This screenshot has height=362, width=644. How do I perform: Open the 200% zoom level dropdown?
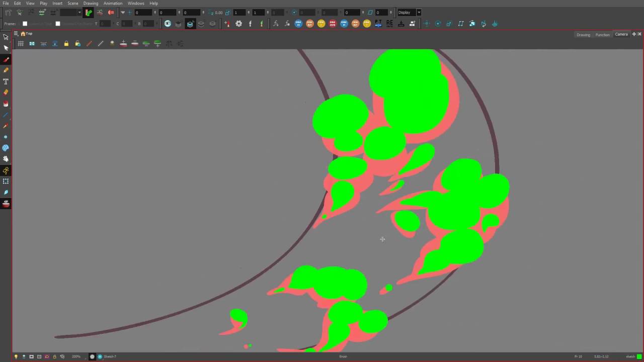76,356
